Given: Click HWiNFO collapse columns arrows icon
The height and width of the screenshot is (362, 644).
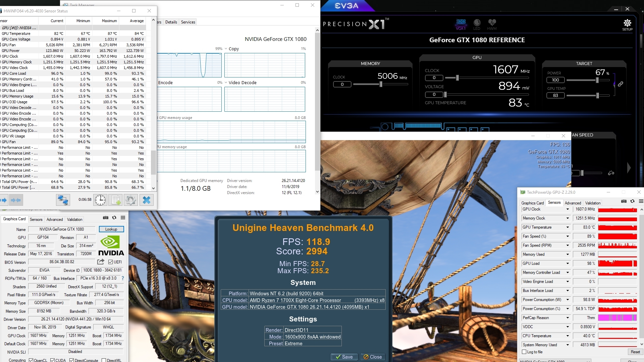Looking at the screenshot, I should pyautogui.click(x=16, y=200).
